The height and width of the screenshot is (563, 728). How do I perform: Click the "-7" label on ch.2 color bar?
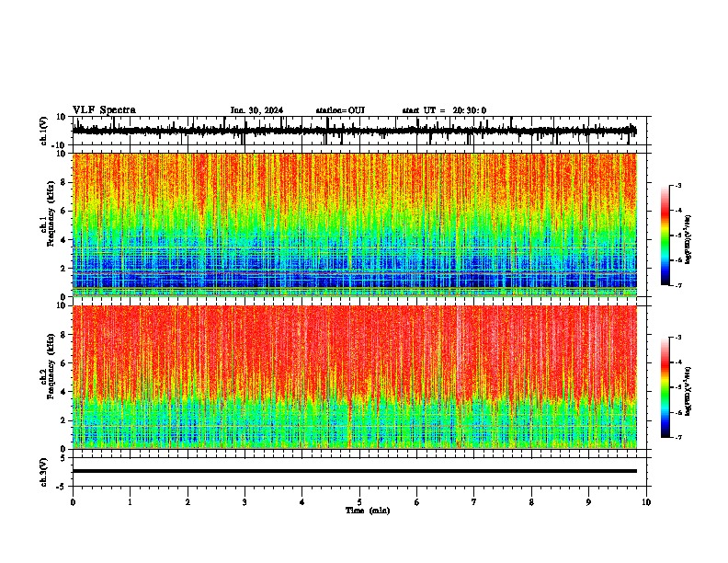677,437
